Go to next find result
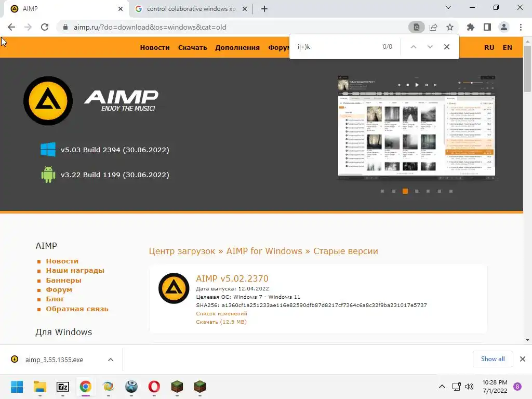This screenshot has width=532, height=399. point(430,47)
